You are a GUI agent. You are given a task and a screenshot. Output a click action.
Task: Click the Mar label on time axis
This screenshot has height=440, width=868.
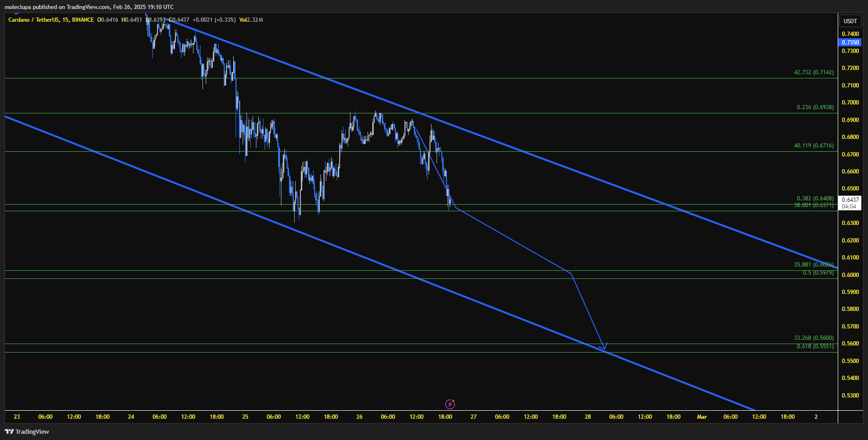click(702, 417)
